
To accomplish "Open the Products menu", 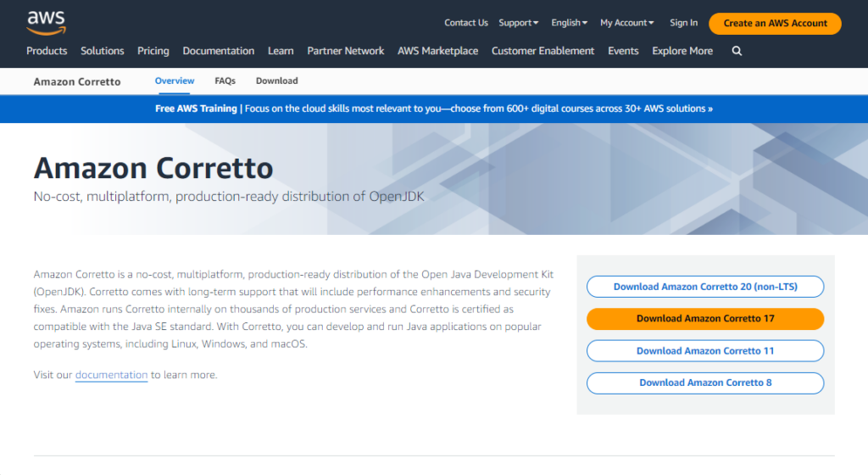I will (47, 51).
